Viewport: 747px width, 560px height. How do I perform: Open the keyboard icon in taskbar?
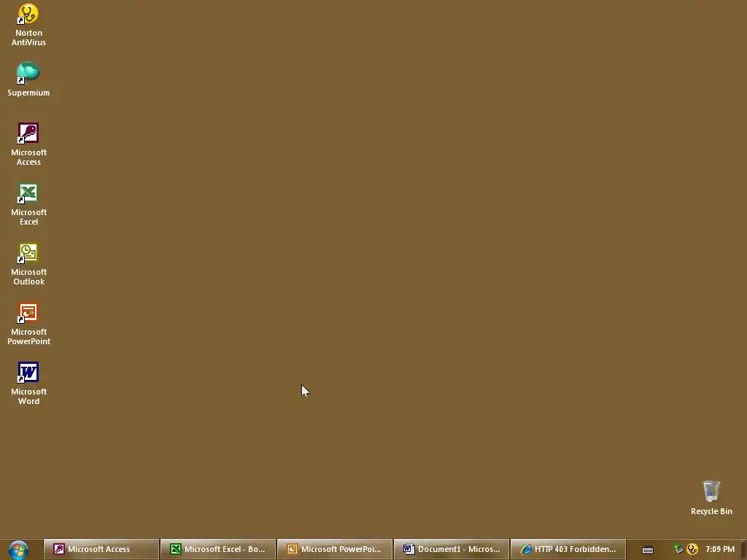648,550
